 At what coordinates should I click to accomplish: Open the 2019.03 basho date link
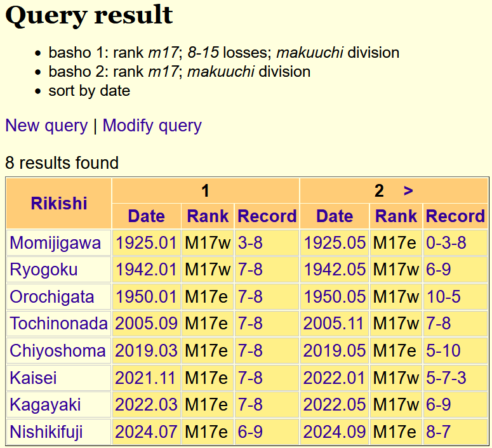click(x=146, y=351)
